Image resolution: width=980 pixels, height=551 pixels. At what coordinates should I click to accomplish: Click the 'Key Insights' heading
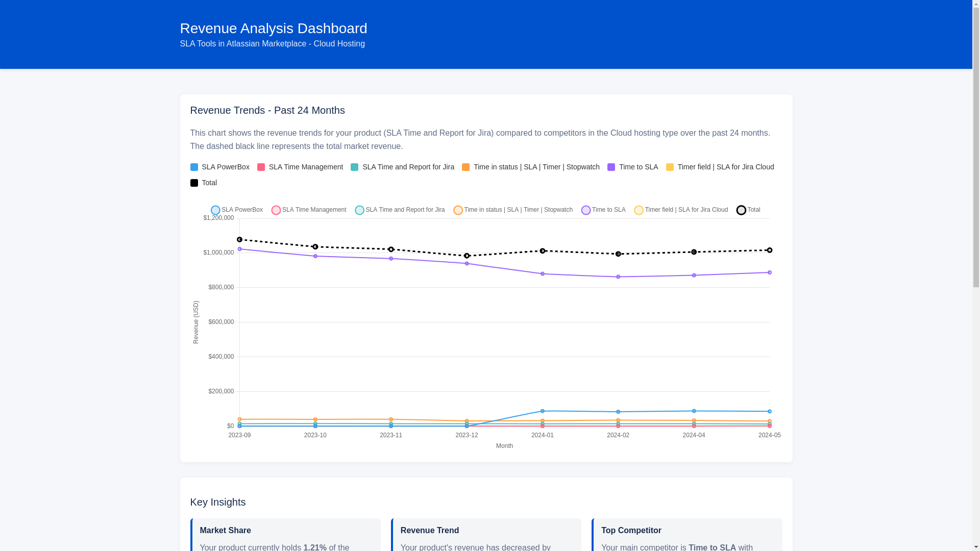click(218, 502)
